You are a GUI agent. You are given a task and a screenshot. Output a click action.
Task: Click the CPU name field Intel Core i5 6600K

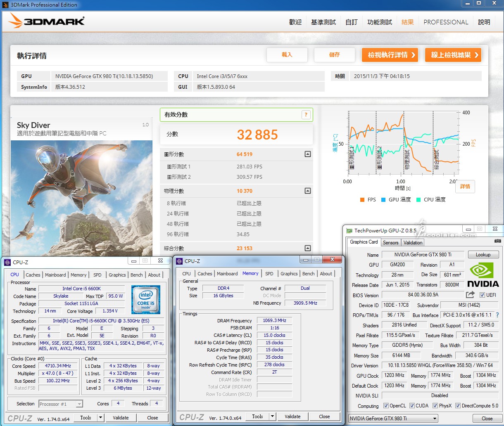(81, 289)
